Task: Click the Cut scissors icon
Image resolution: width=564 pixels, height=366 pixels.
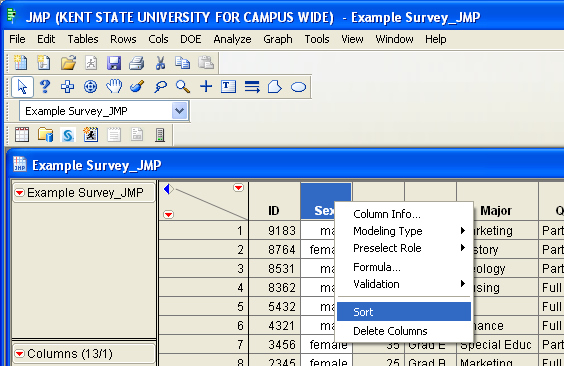Action: coord(160,63)
